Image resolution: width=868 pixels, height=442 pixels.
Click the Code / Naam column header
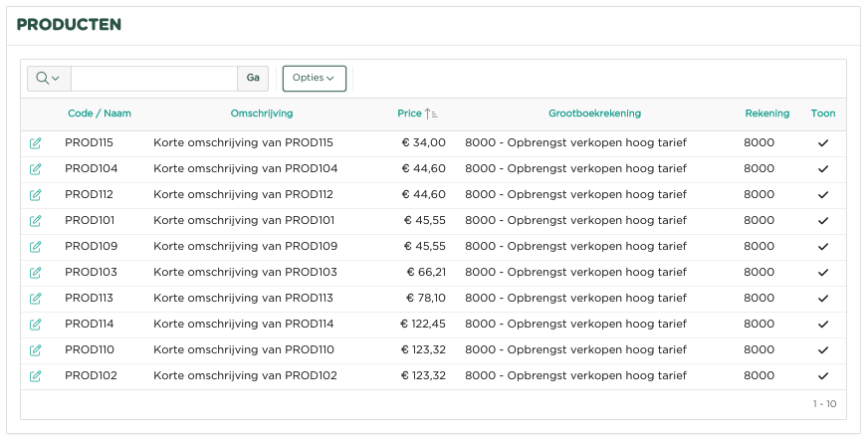100,113
